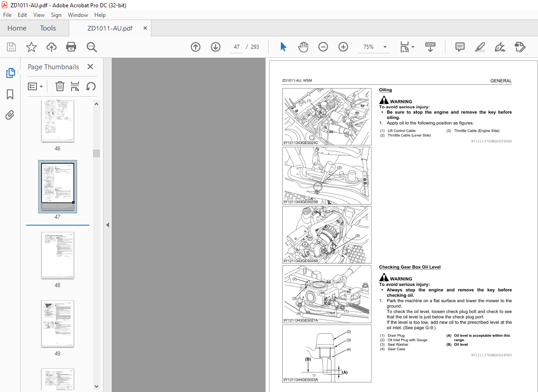Click 'Checking Gear Box Oil Level' heading
538x392 pixels.
410,267
